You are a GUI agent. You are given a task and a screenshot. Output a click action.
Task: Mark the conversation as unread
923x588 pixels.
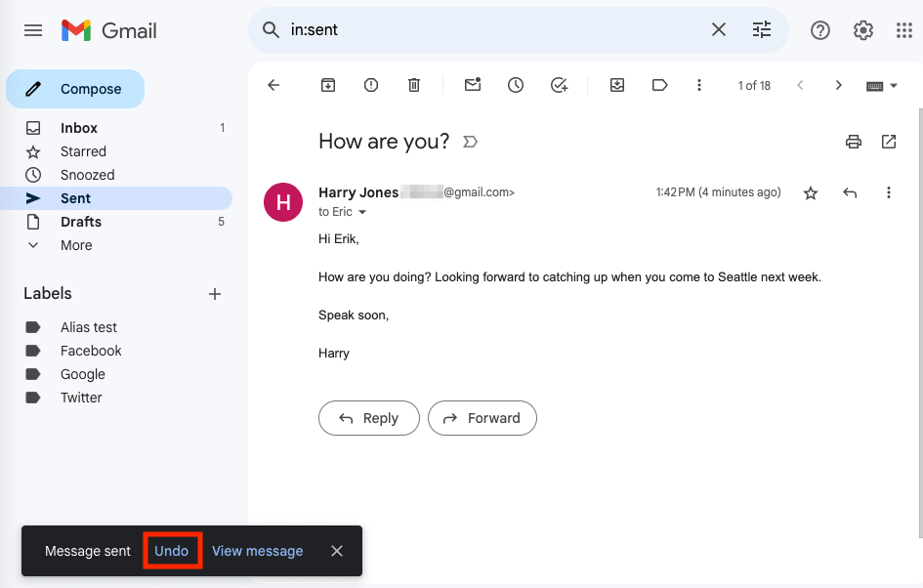(473, 85)
